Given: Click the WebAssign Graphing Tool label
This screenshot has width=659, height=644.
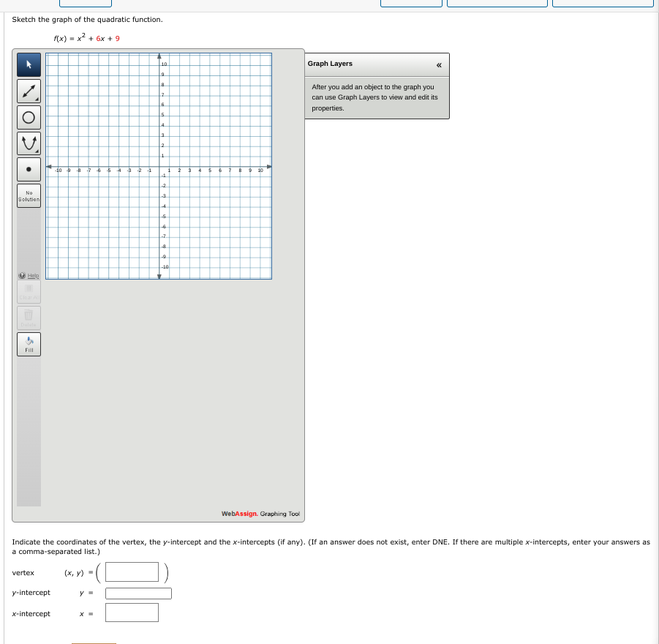Looking at the screenshot, I should (260, 514).
